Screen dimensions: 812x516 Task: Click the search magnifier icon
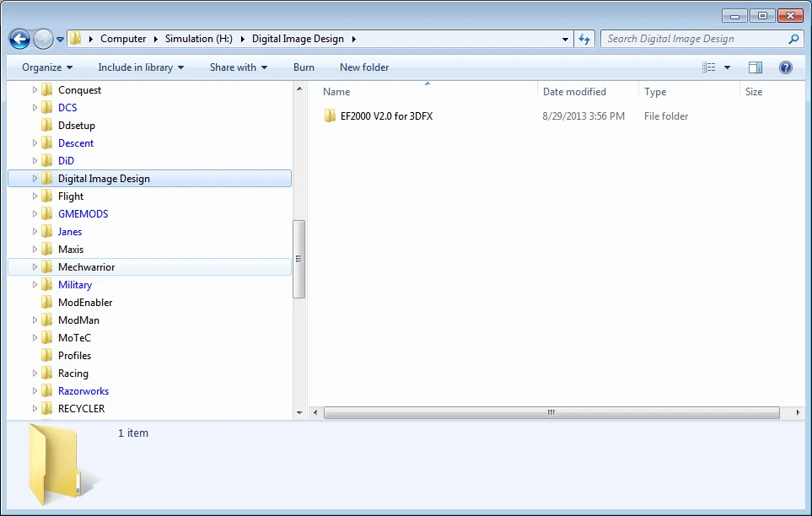click(x=793, y=39)
